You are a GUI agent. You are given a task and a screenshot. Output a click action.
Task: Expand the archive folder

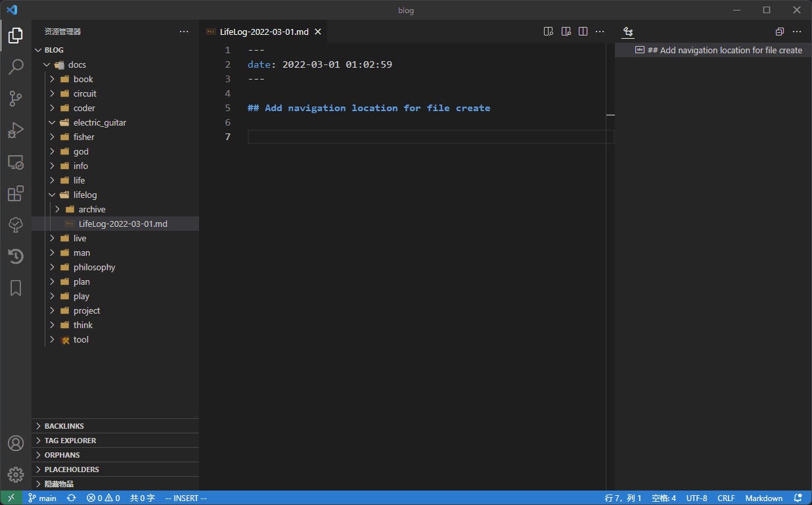point(57,209)
